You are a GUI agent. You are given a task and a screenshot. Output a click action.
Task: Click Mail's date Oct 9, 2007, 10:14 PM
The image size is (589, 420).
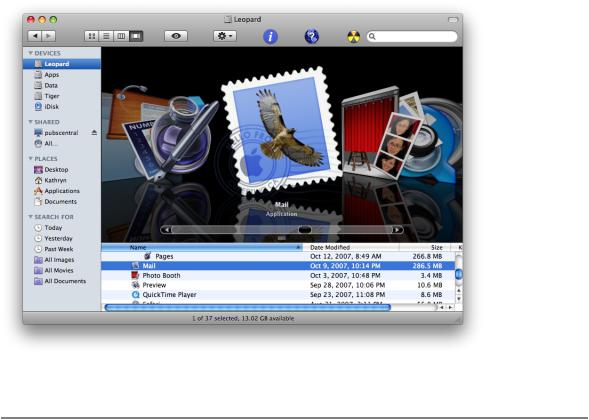[345, 266]
